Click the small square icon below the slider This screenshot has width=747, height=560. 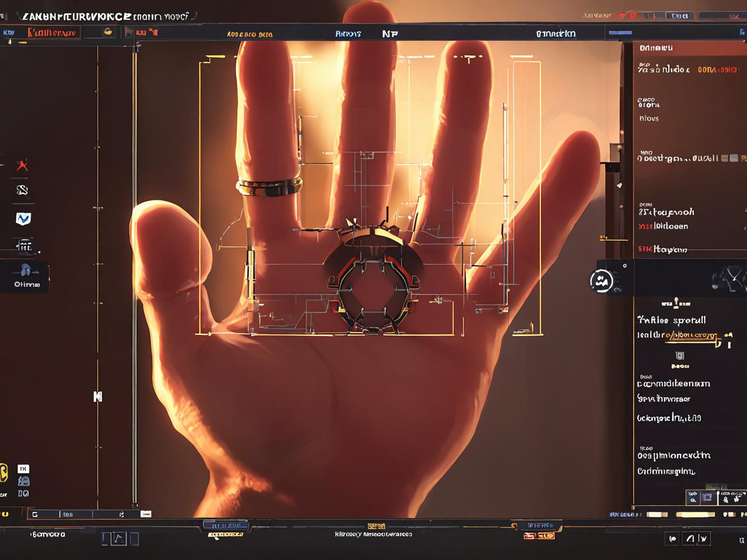[679, 355]
